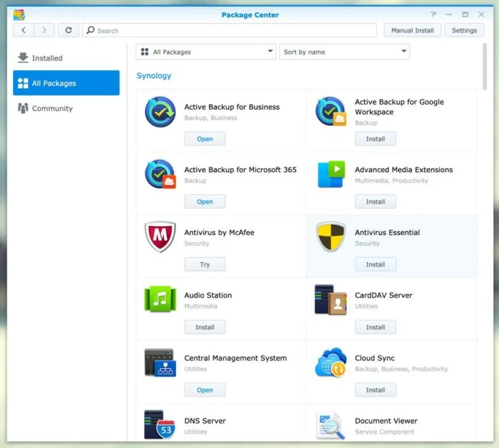The image size is (499, 448).
Task: Go forward with the right arrow button
Action: tap(44, 31)
